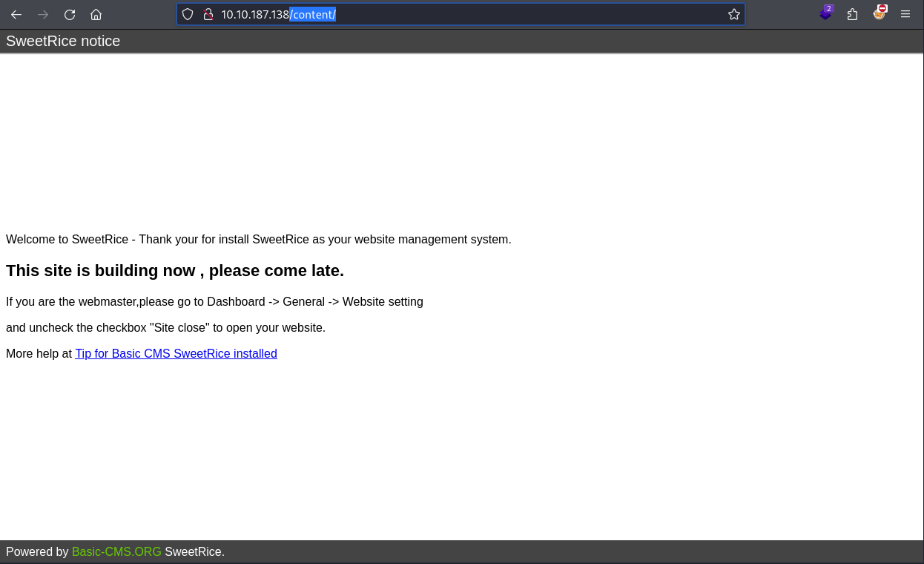This screenshot has width=924, height=564.
Task: Click the red blocked extension icon
Action: point(880,13)
